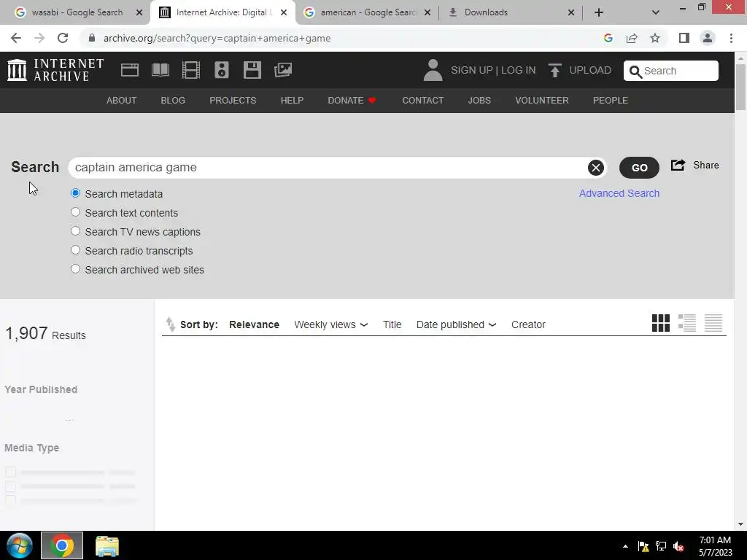Open the Chrome profile avatar

coord(708,38)
